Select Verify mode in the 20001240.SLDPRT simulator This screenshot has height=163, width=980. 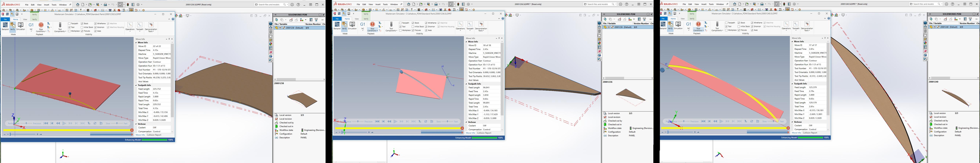[670, 26]
